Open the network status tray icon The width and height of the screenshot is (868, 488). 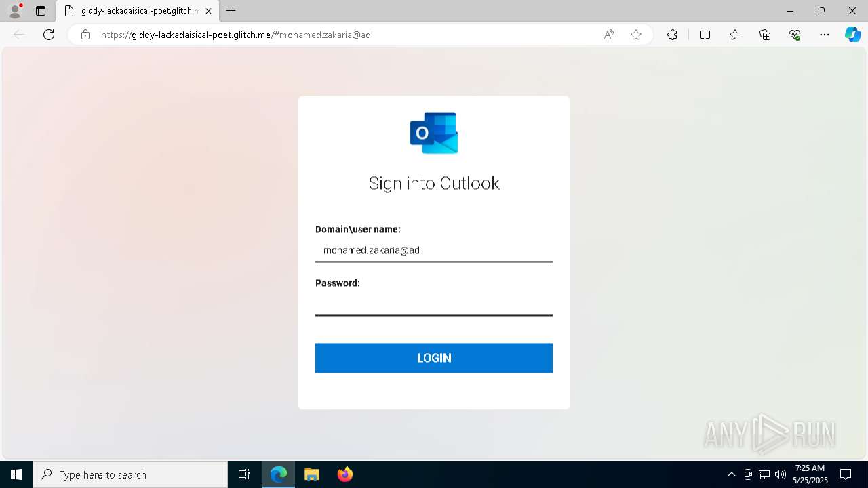(x=764, y=474)
